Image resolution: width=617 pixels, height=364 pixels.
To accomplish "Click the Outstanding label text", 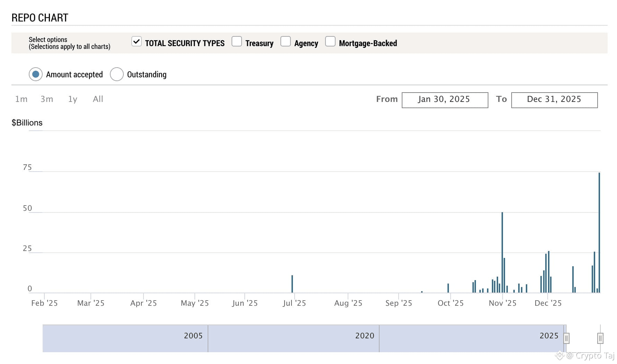I will click(147, 75).
